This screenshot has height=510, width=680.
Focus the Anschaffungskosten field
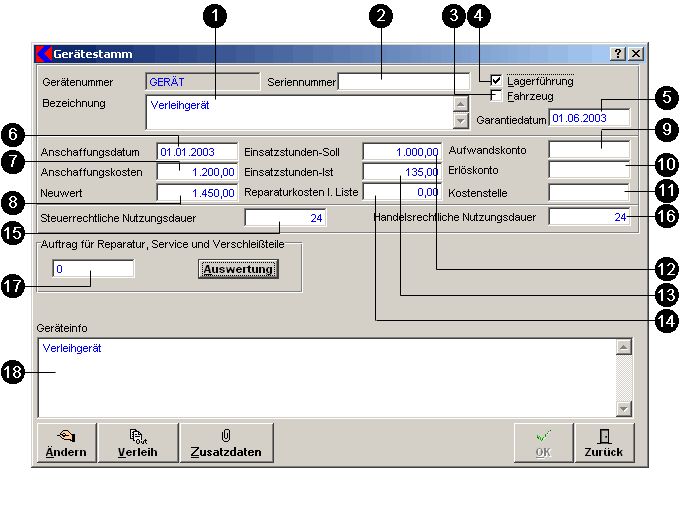pyautogui.click(x=197, y=171)
